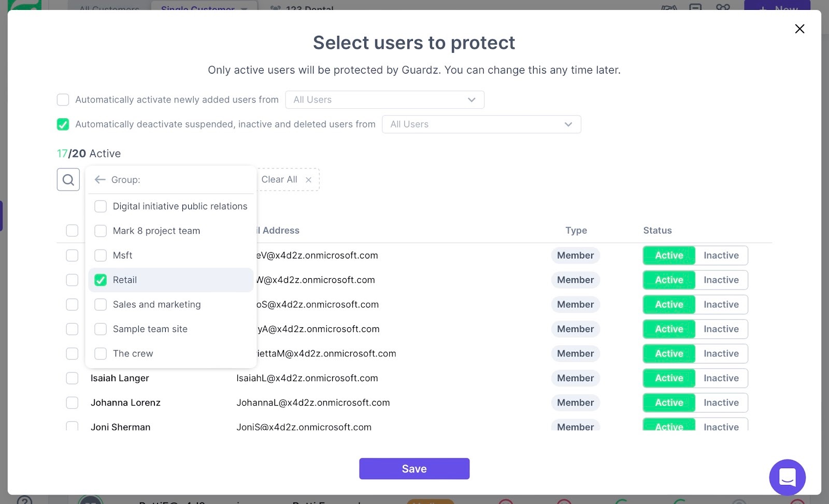The height and width of the screenshot is (504, 829).
Task: Click the Johanna Lorenz name
Action: point(125,402)
